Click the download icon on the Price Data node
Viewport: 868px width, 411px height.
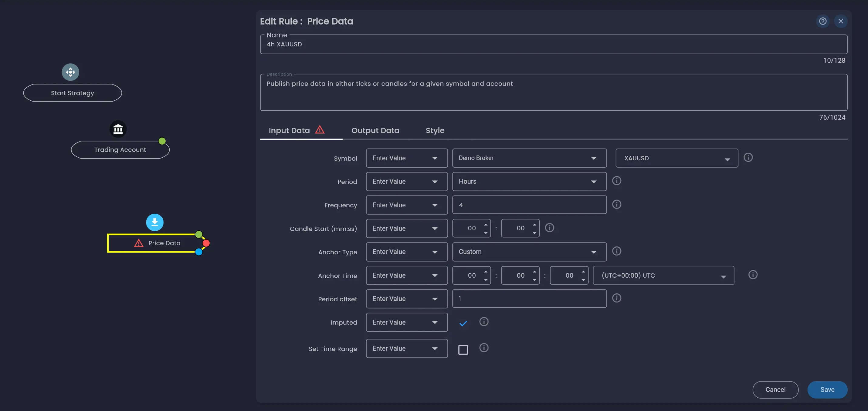click(155, 222)
